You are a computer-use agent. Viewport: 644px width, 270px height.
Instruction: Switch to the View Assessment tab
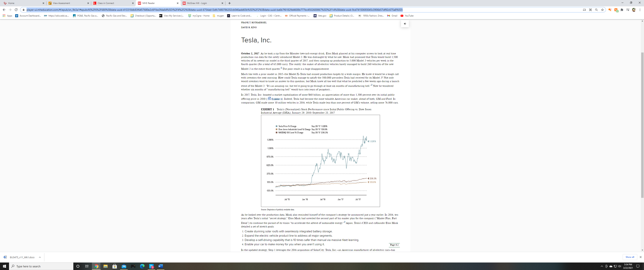point(69,3)
